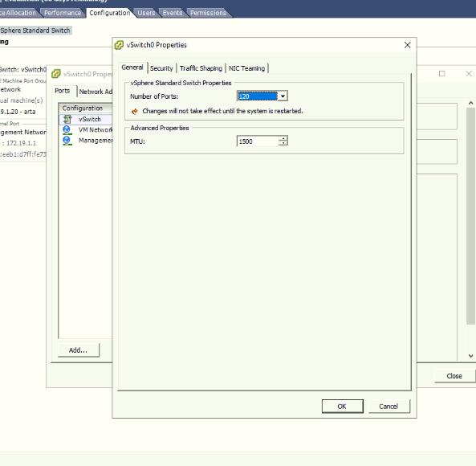The height and width of the screenshot is (466, 476).
Task: Open the NIC Teaming tab
Action: (246, 68)
